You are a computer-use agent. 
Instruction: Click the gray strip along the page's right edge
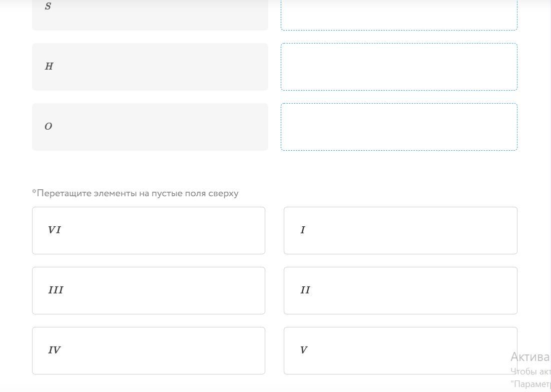coord(548,150)
